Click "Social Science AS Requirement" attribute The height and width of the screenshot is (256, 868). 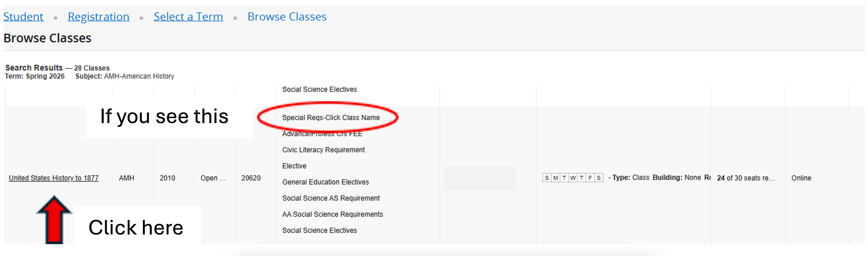tap(331, 198)
